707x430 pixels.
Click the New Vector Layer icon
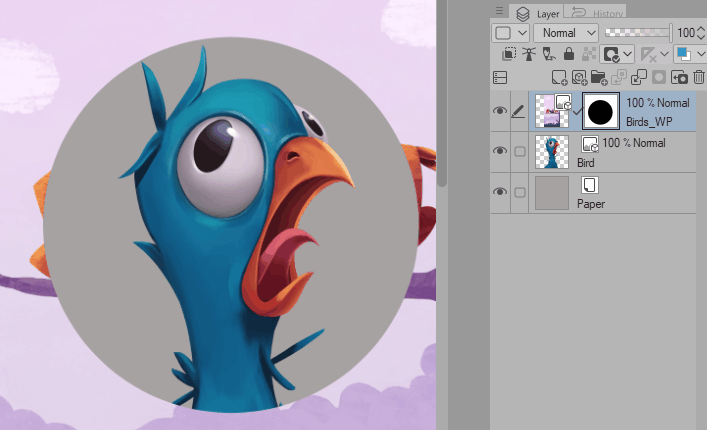point(579,77)
